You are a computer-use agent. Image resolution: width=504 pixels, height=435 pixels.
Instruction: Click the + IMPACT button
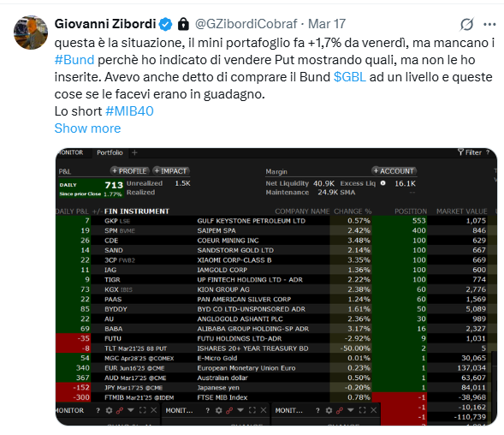(x=171, y=171)
